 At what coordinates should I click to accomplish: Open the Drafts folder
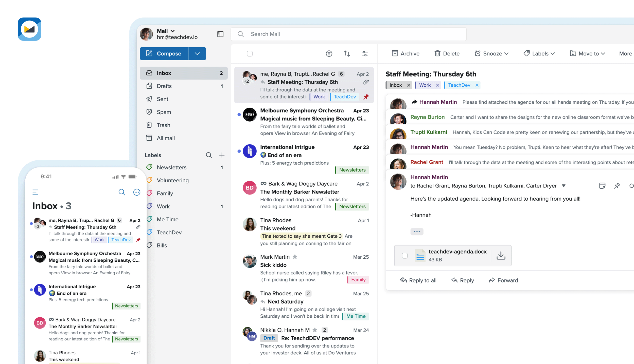click(x=164, y=86)
